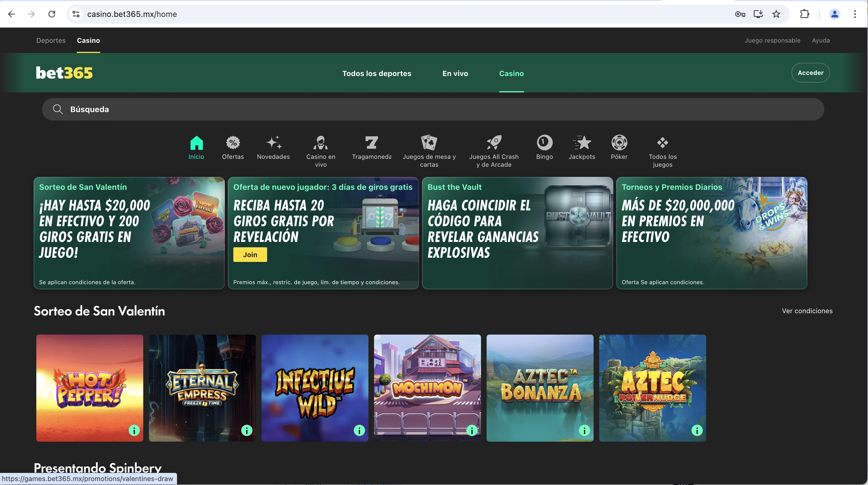The height and width of the screenshot is (485, 868).
Task: Select the Juegos de mesa y cartas icon
Action: 429,143
